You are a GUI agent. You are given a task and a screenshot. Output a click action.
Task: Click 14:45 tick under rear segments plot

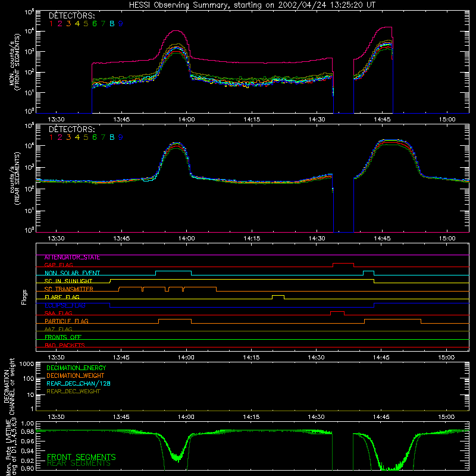(382, 239)
